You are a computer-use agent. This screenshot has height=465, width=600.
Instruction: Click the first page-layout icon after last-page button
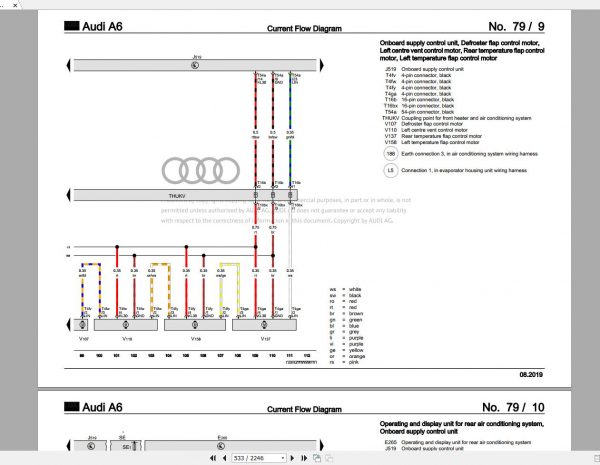point(317,458)
